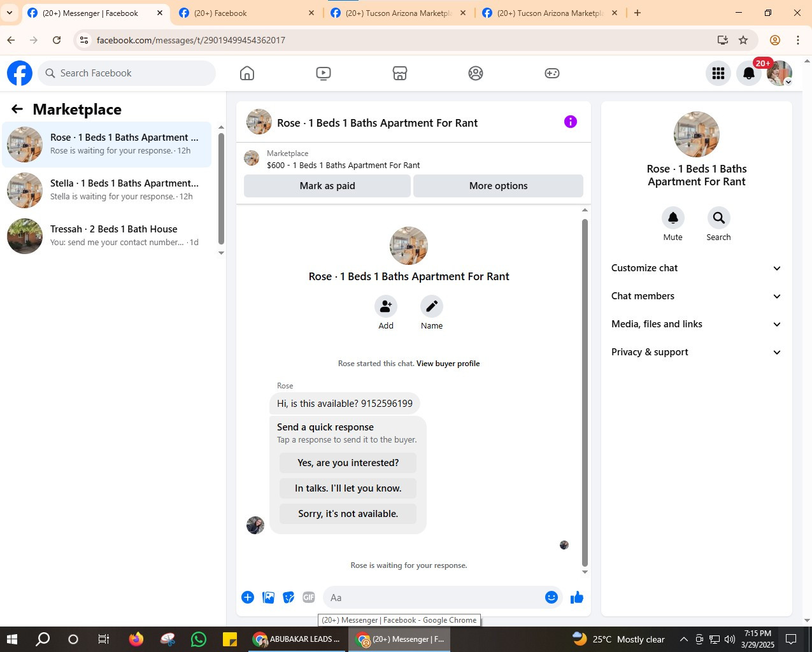The image size is (812, 652).
Task: Open the emoji picker smiley
Action: point(552,597)
